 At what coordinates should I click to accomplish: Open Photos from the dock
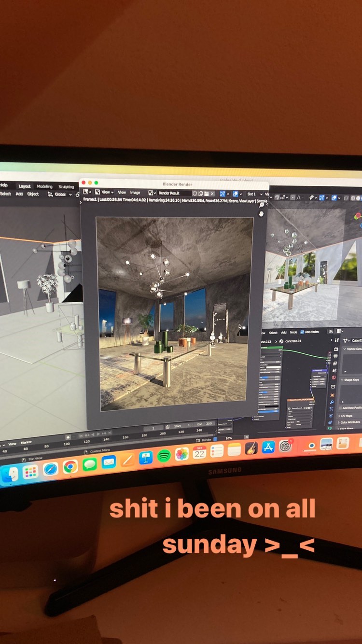coord(181,454)
